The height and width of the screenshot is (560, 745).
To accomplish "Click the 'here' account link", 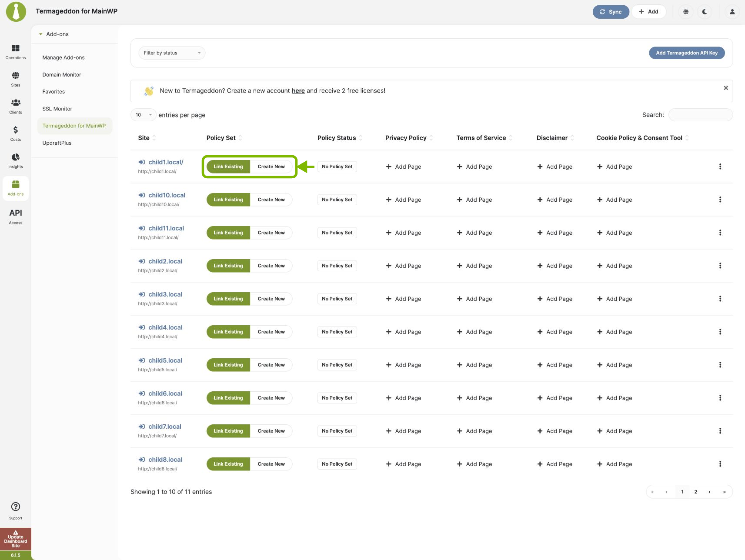I will click(298, 91).
